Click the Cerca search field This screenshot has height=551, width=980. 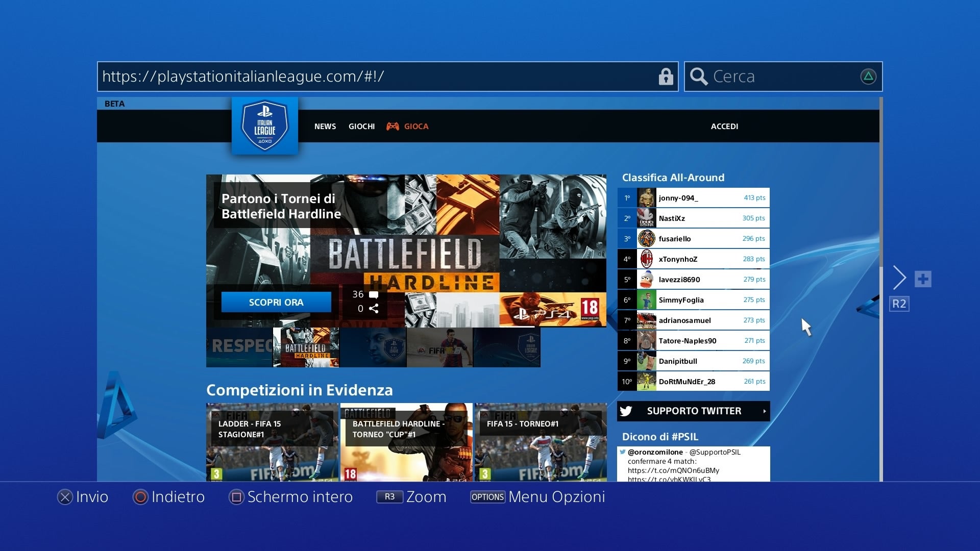[x=783, y=77]
